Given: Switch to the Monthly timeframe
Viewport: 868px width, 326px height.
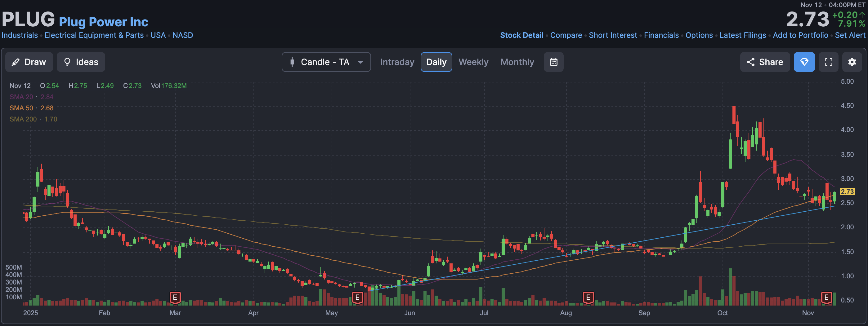Looking at the screenshot, I should 517,62.
